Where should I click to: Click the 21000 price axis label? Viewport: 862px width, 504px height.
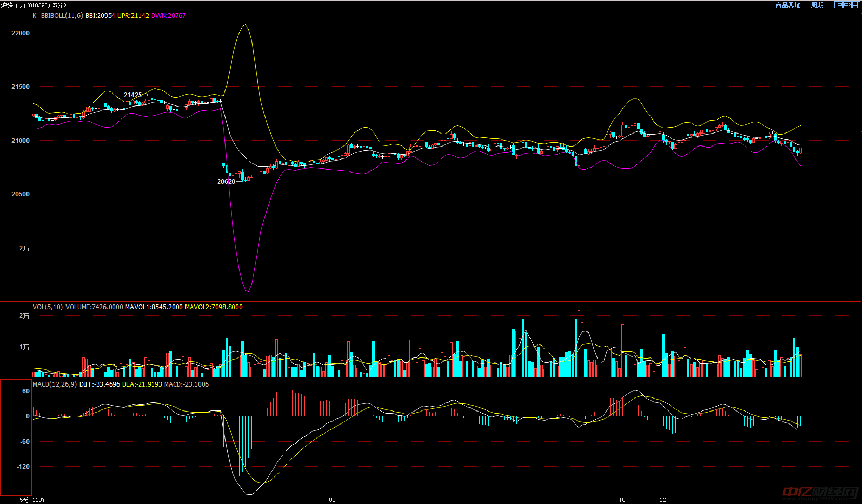(x=21, y=141)
